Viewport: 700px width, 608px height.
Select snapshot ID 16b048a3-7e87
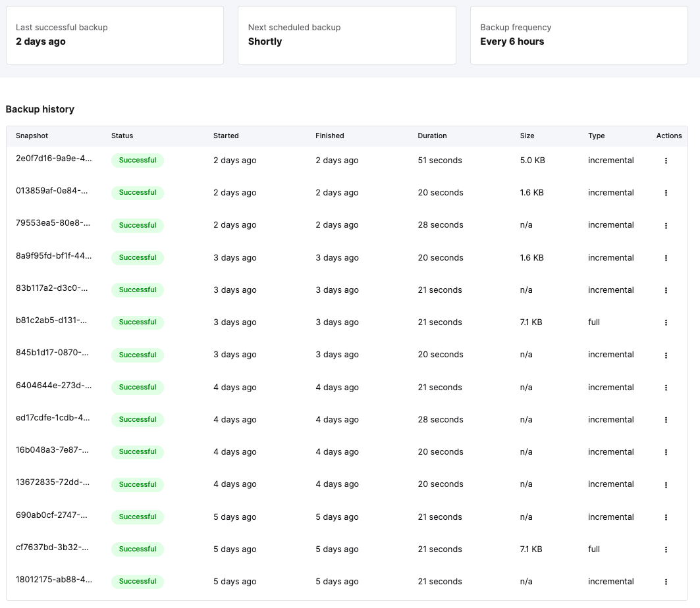(x=52, y=451)
